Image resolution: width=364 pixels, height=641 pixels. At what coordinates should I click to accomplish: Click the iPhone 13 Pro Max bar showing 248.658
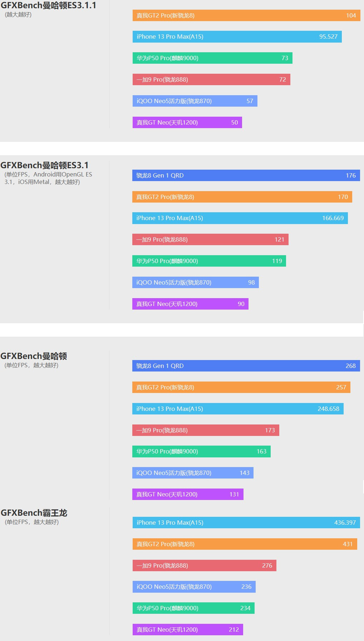point(238,409)
